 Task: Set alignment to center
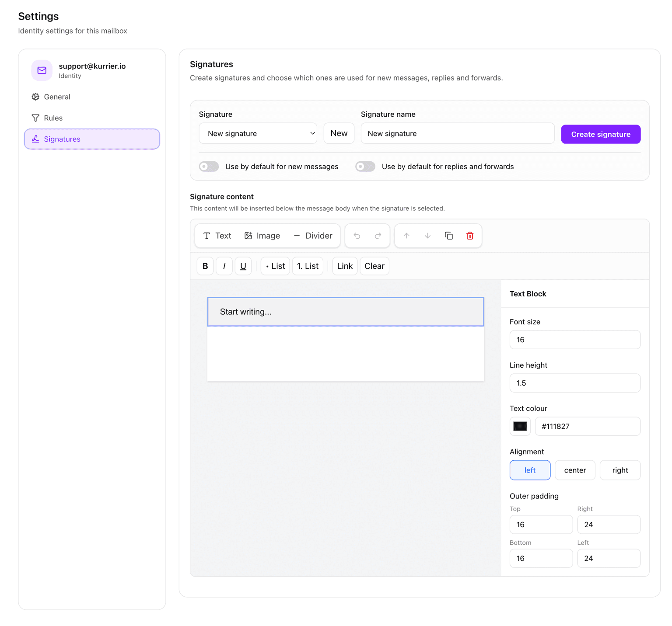[575, 470]
